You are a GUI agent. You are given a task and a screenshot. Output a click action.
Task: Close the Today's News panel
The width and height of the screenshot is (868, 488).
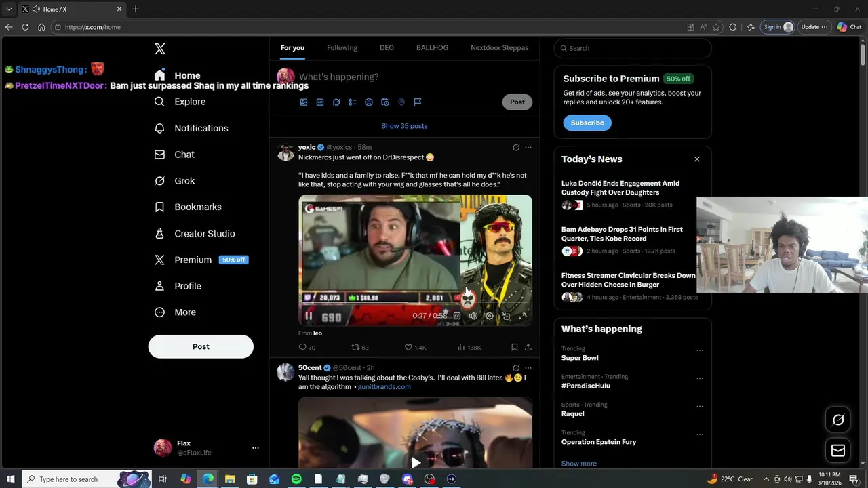click(x=697, y=159)
